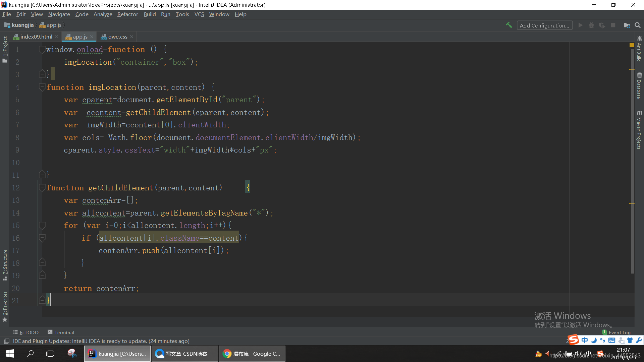Click the yellow warning marker on scrollbar
Viewport: 644px width, 362px height.
tap(632, 45)
